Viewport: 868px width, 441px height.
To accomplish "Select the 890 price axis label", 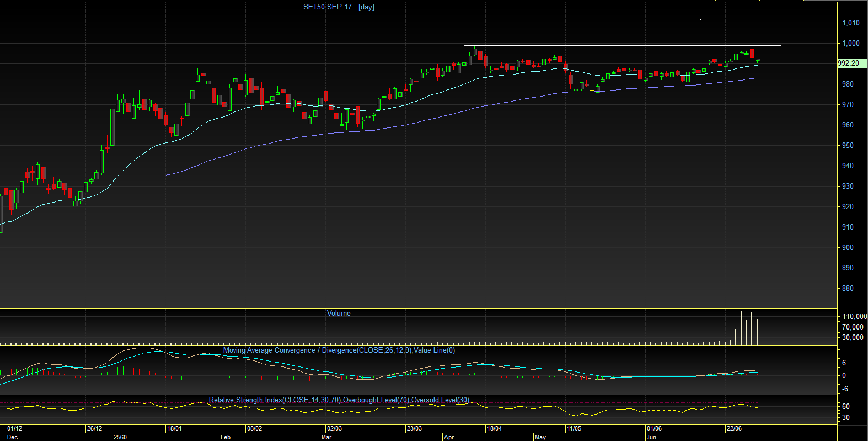I will pyautogui.click(x=848, y=268).
